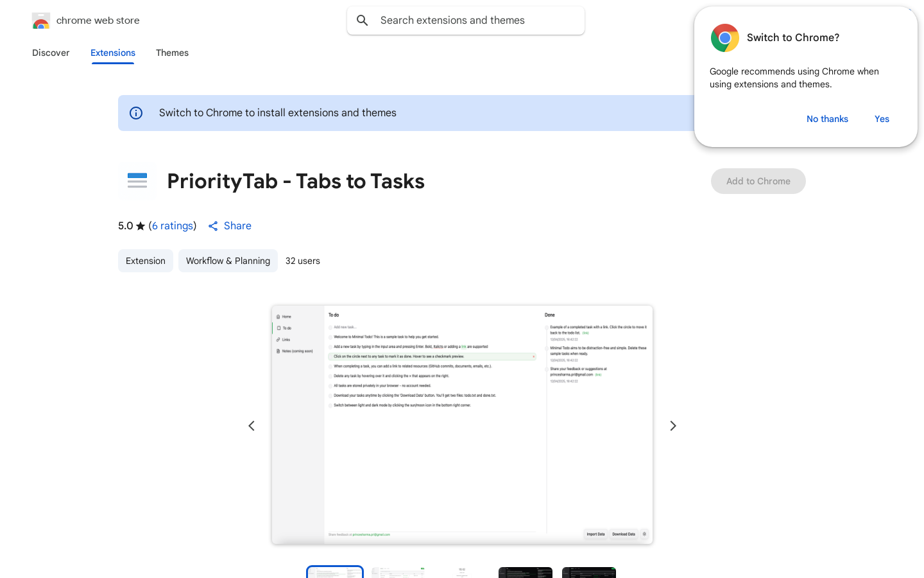Click the Add to Chrome button

(758, 181)
